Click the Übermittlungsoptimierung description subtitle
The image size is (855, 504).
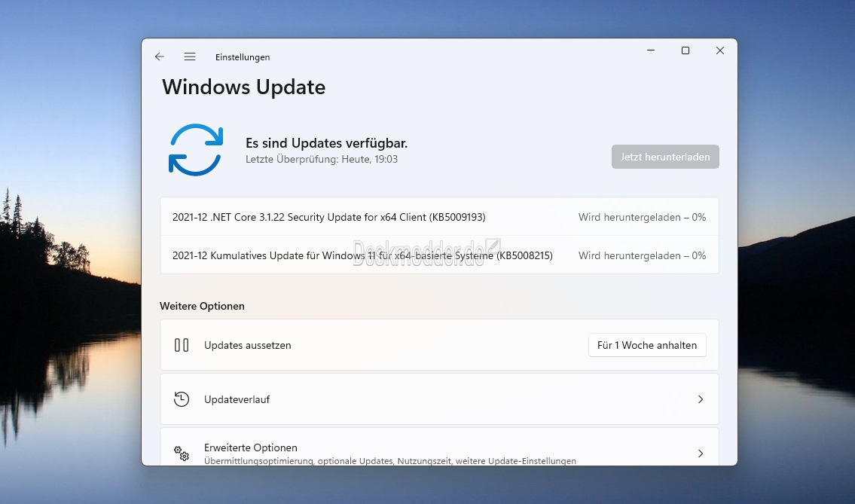click(x=390, y=461)
